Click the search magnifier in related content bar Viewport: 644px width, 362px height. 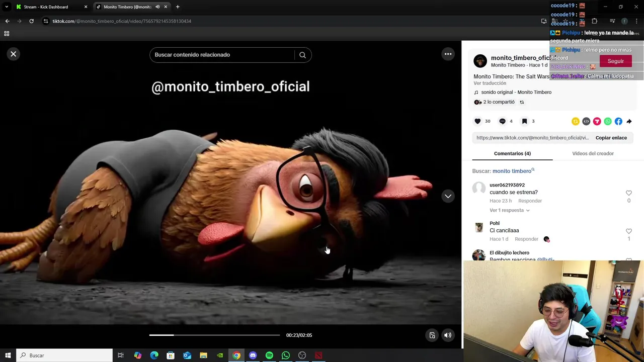tap(302, 55)
